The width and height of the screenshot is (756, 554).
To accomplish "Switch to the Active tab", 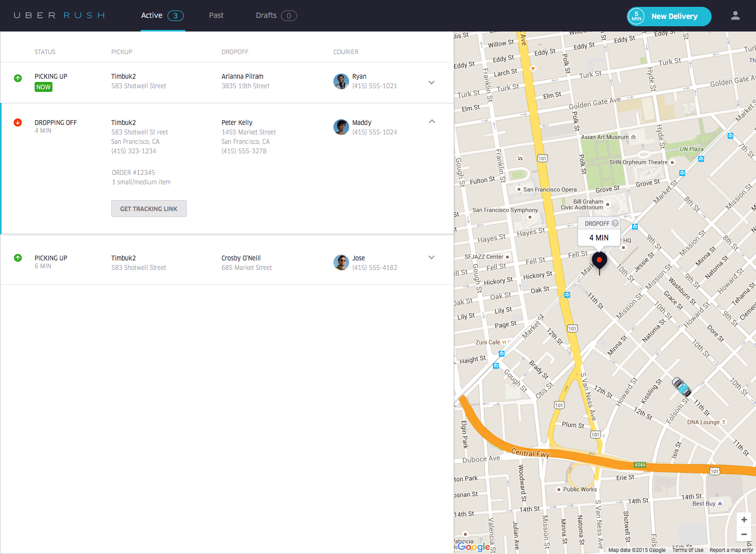I will pos(163,16).
